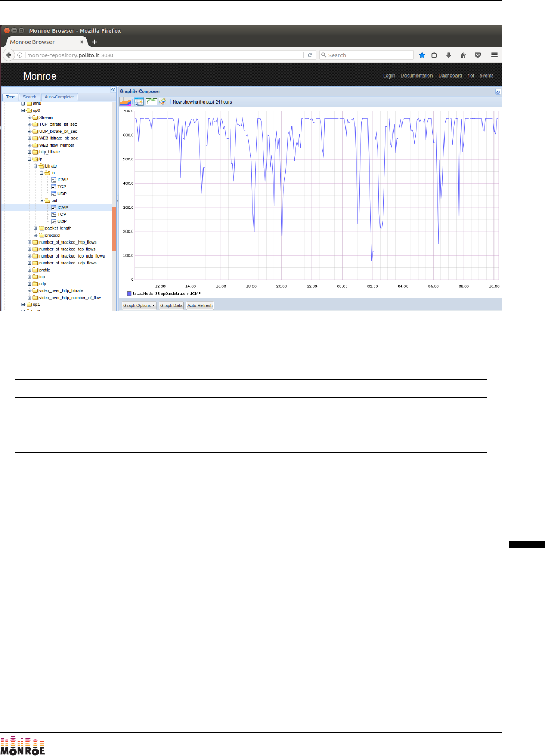Open Firefox downloads arrow icon
545x756 pixels.
tap(449, 55)
